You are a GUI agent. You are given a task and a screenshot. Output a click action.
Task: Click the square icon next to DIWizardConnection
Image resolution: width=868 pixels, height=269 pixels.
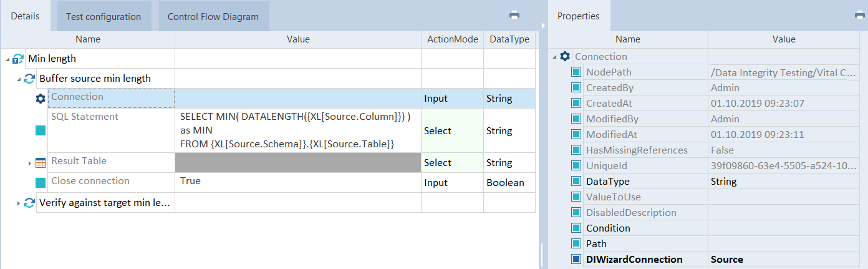577,260
